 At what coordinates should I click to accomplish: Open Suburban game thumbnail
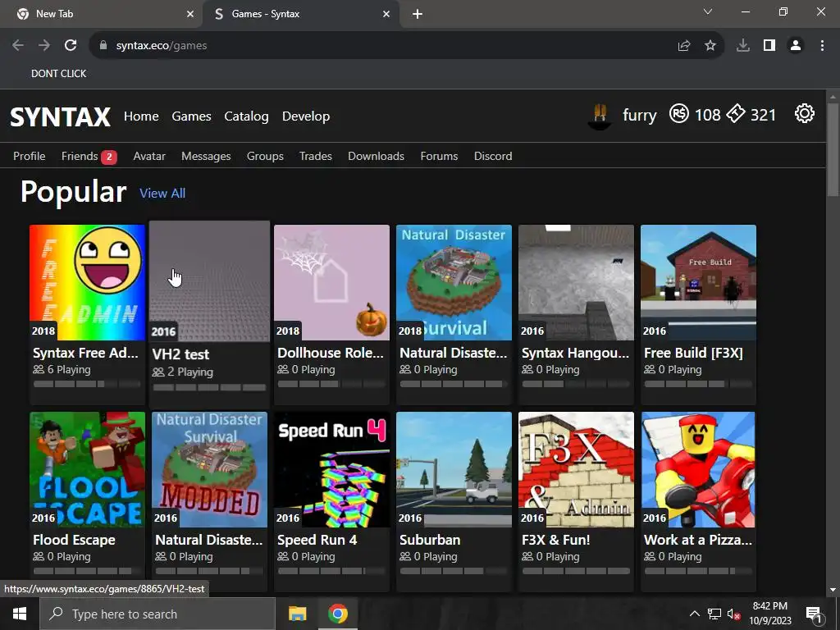[454, 469]
